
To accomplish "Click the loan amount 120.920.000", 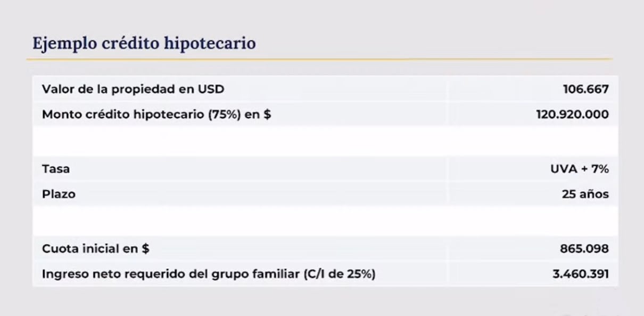I will 573,114.
